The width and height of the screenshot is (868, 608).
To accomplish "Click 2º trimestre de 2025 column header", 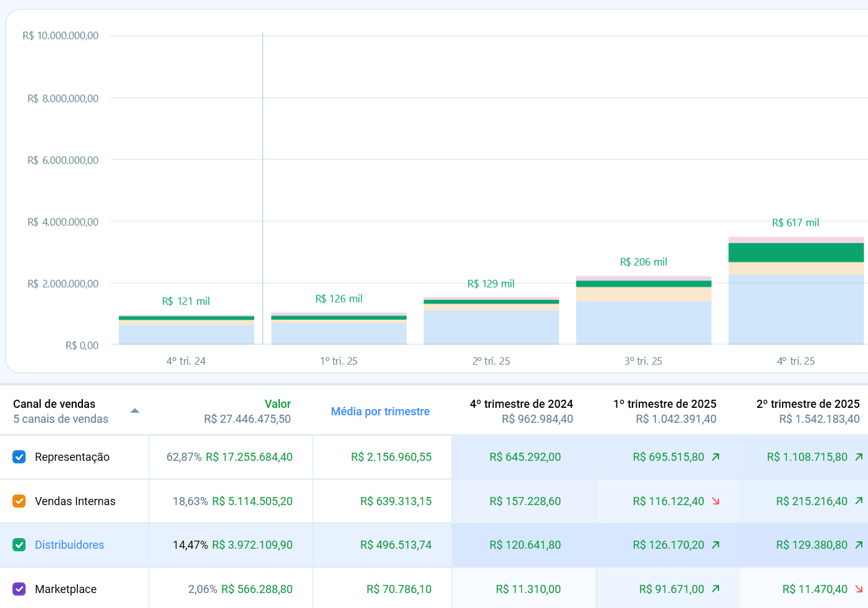I will pyautogui.click(x=808, y=404).
